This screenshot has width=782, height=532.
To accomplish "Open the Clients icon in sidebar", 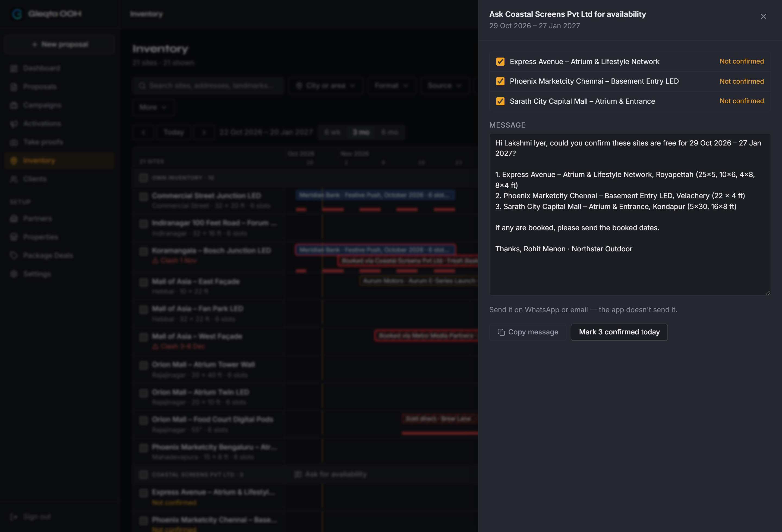I will point(14,179).
